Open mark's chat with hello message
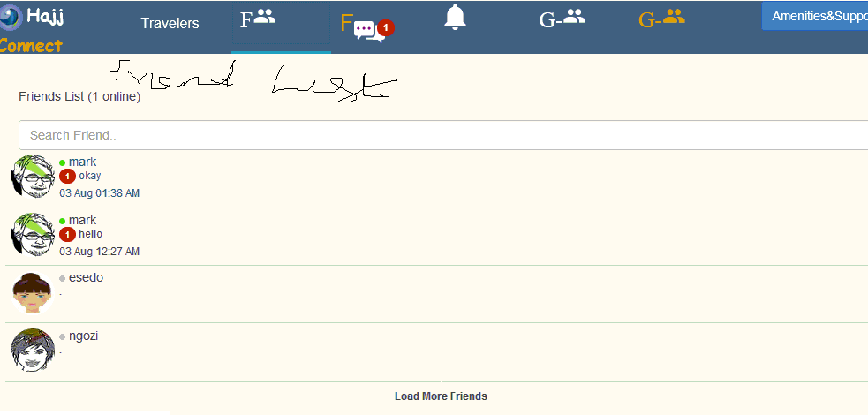 [437, 237]
